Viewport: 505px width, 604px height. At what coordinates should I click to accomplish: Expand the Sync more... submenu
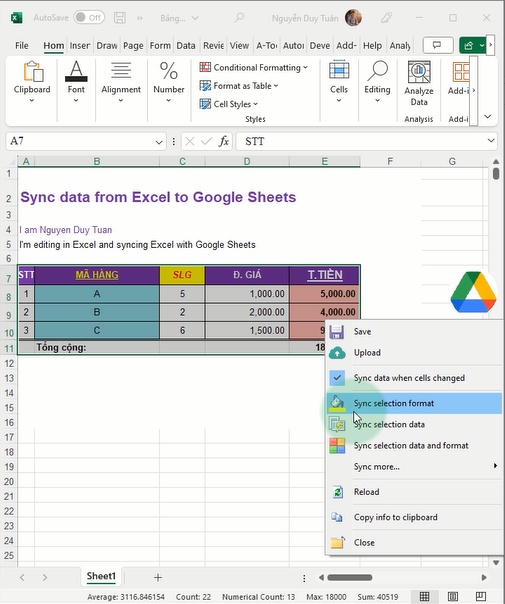tap(414, 467)
